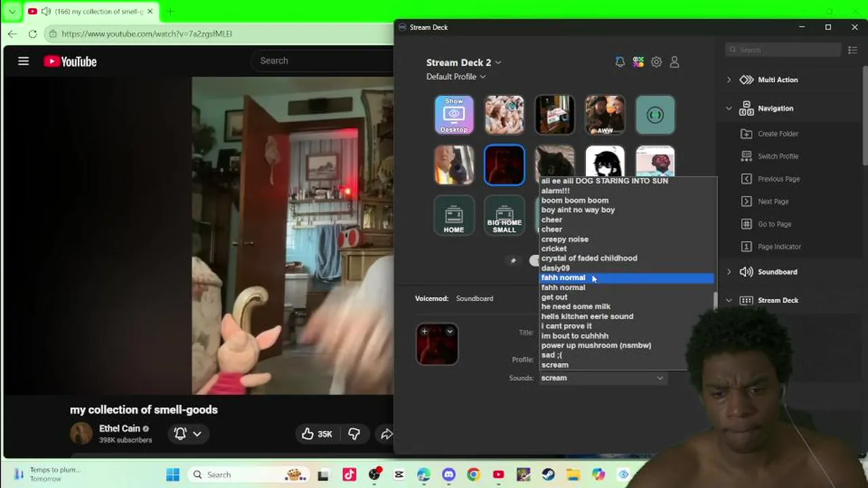Click the YouTube search box
Image resolution: width=868 pixels, height=488 pixels.
coord(322,61)
